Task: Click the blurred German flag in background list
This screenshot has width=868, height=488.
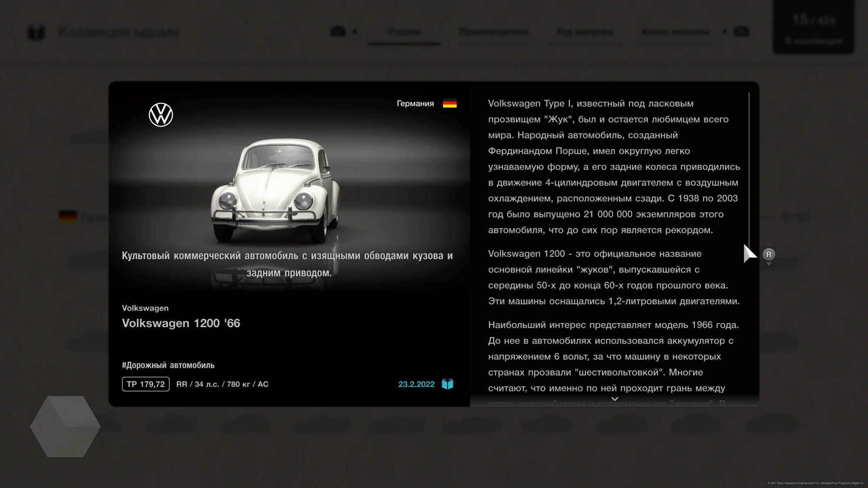Action: point(68,217)
